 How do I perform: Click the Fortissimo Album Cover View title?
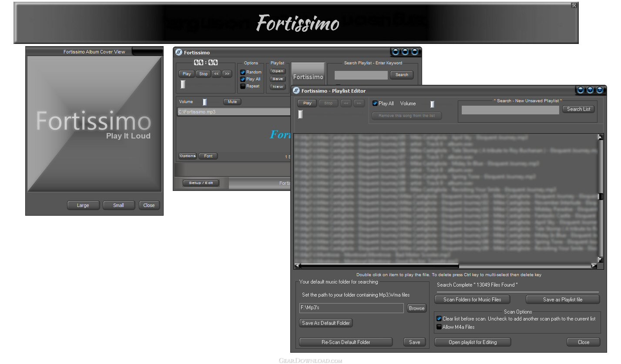pos(94,52)
